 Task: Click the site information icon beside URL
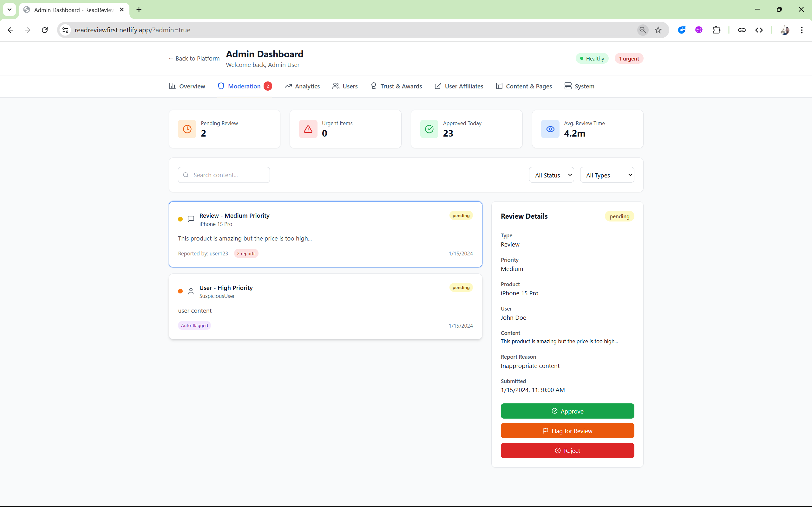(65, 30)
